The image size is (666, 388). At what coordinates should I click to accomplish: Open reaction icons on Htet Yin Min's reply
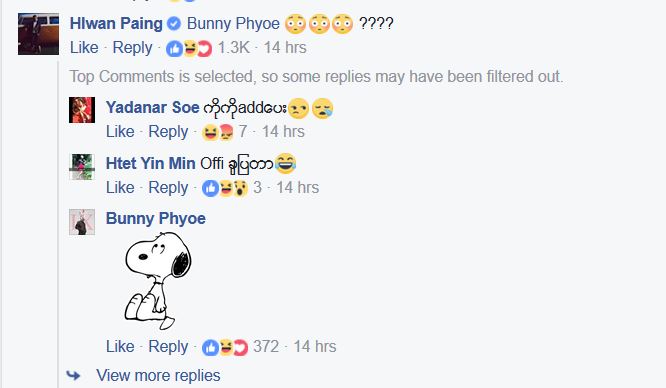(225, 188)
